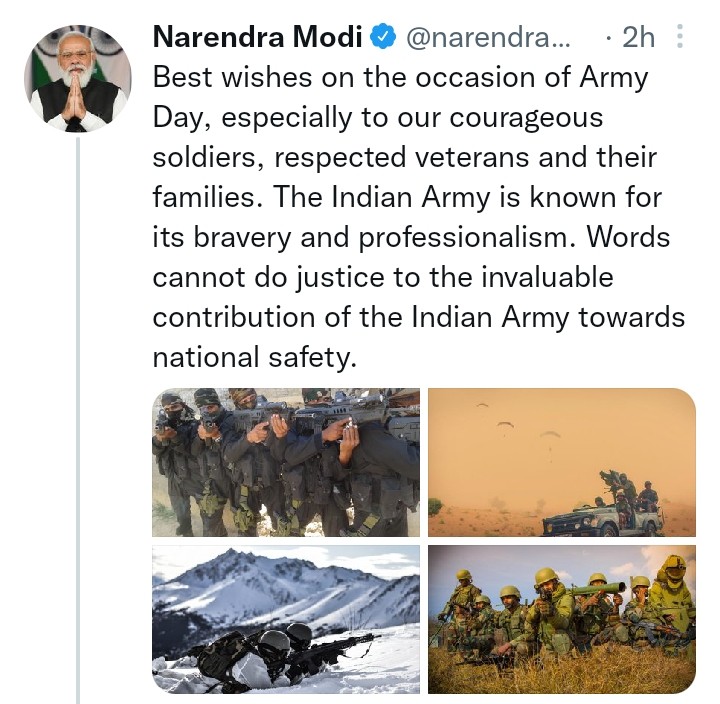The width and height of the screenshot is (720, 704).
Task: Open the @narendra handle link
Action: point(485,38)
